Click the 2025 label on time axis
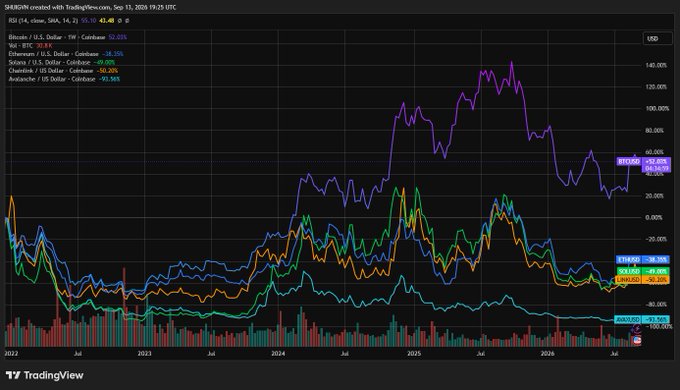The height and width of the screenshot is (390, 680). click(x=414, y=354)
